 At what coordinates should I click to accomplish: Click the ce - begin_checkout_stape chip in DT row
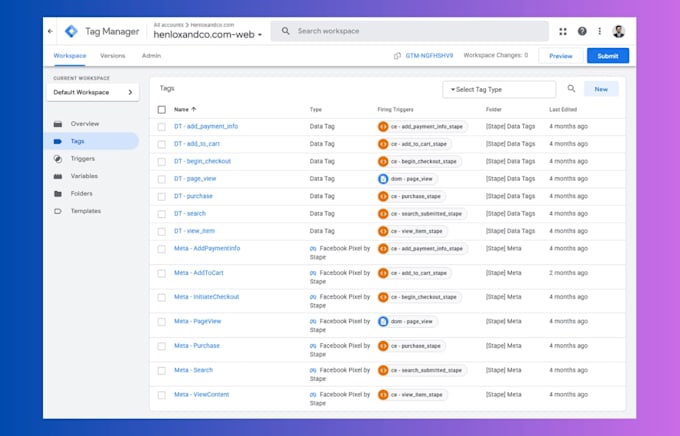tap(419, 161)
